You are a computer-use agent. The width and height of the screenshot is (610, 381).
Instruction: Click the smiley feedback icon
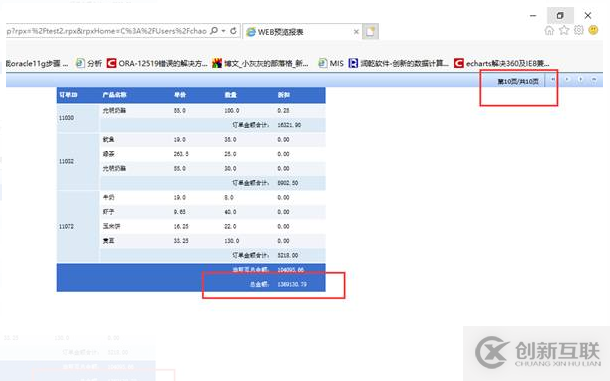pos(593,30)
